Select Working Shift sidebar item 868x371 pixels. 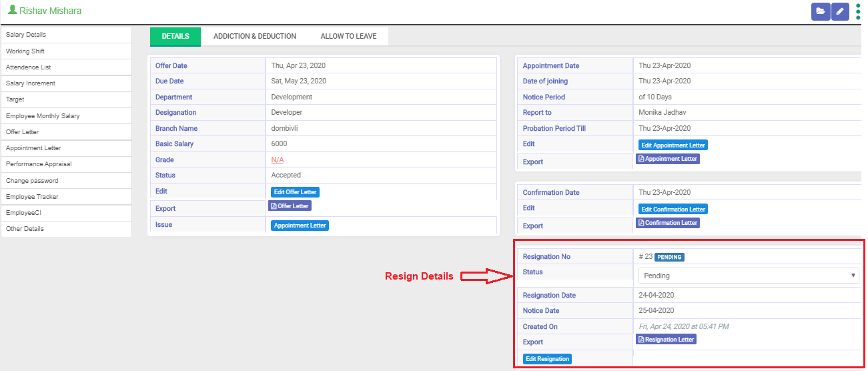66,51
